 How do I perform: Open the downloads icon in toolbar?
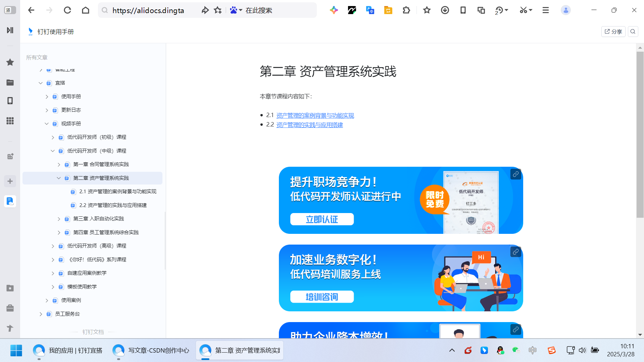point(445,10)
